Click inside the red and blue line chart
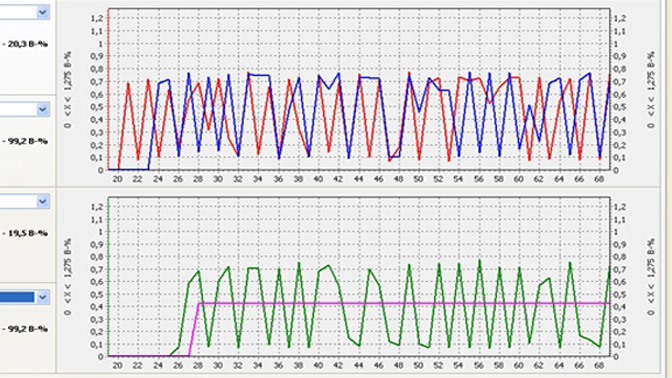 pos(359,89)
